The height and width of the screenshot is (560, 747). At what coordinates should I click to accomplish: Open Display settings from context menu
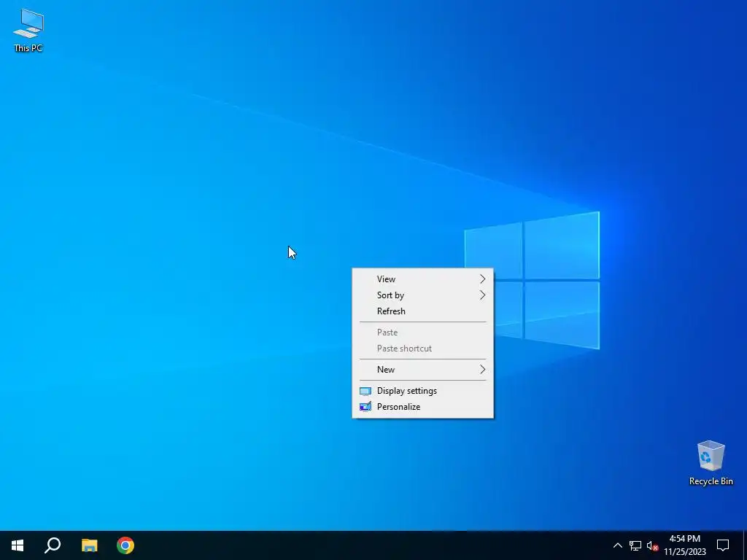tap(422, 391)
